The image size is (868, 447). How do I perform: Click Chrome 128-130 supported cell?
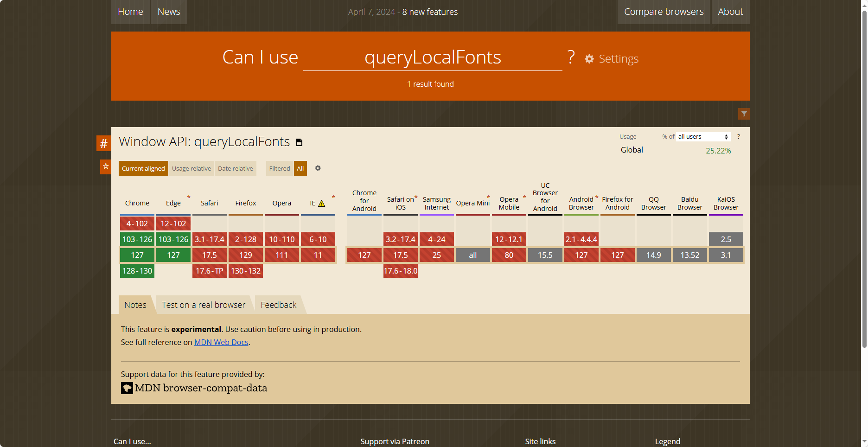click(x=137, y=271)
